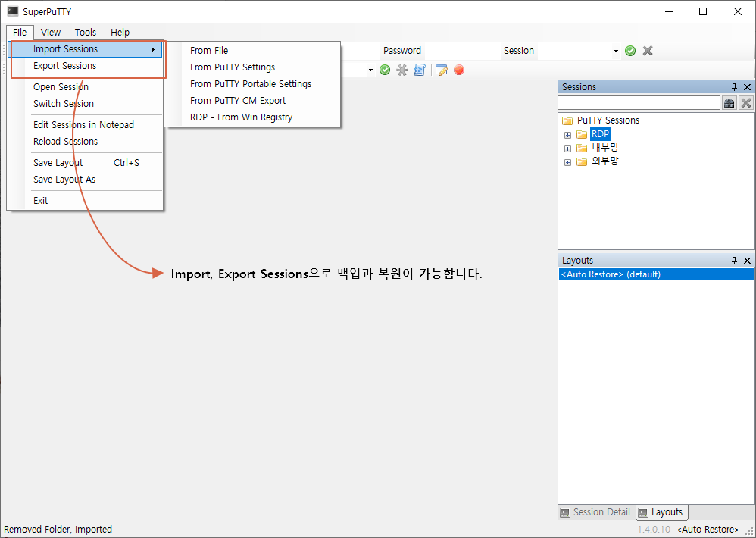Select From PuTTY CM Export option

[x=252, y=101]
